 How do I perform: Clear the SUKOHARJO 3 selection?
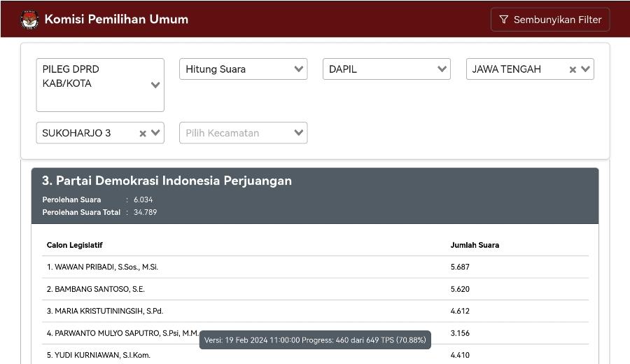[143, 134]
